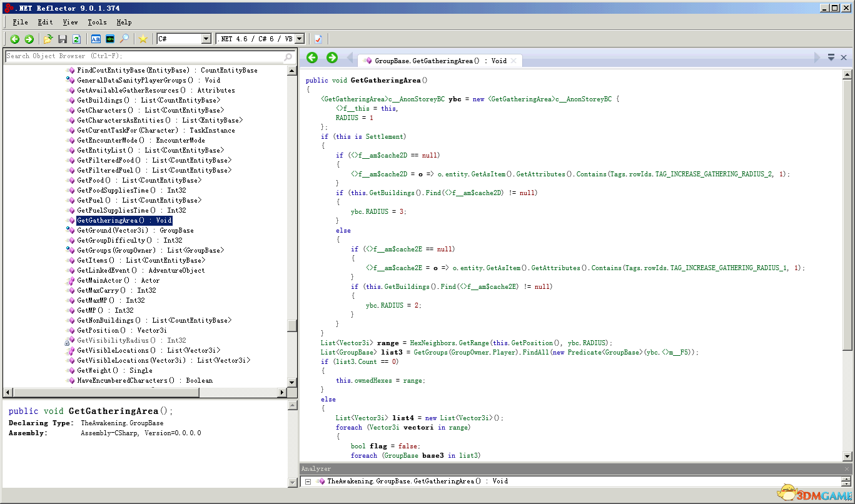This screenshot has width=855, height=504.
Task: Click the Open Assembly folder icon
Action: tap(48, 39)
